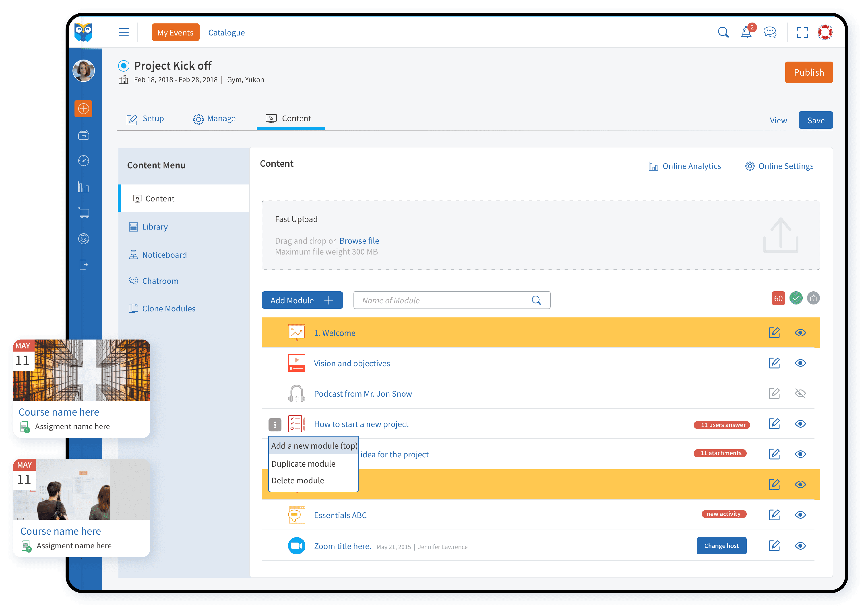Open Online Settings link
This screenshot has width=868, height=613.
[x=779, y=166]
